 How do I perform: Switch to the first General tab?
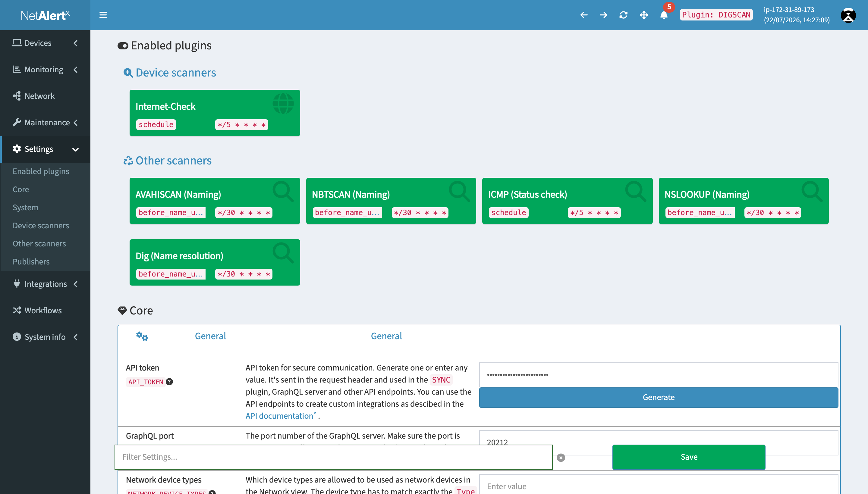click(x=210, y=336)
